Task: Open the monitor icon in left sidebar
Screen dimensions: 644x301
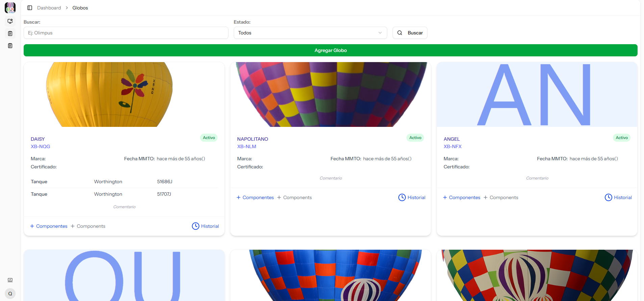Action: click(10, 21)
